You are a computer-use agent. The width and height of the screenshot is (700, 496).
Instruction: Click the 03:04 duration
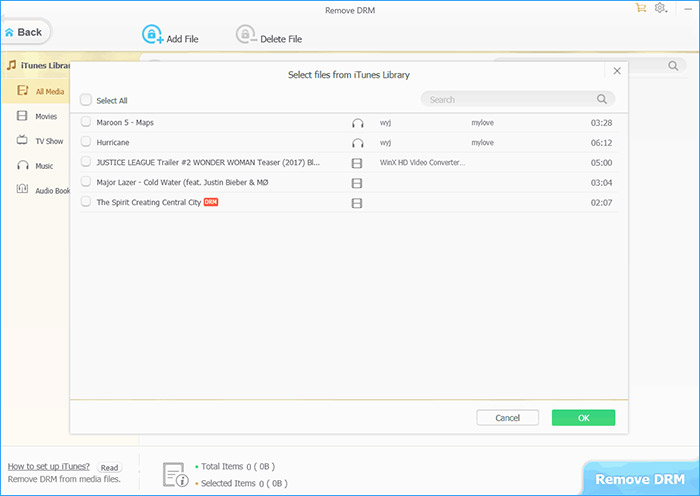pyautogui.click(x=601, y=183)
